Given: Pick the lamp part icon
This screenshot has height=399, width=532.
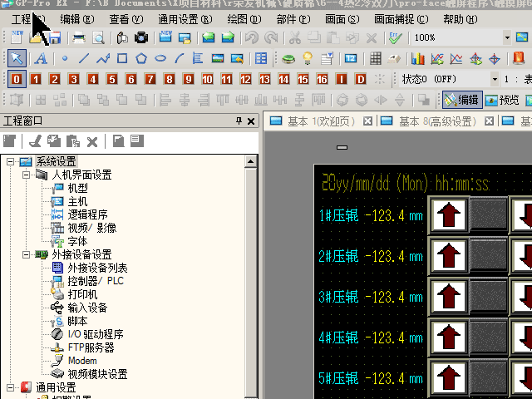Looking at the screenshot, I should [x=307, y=58].
